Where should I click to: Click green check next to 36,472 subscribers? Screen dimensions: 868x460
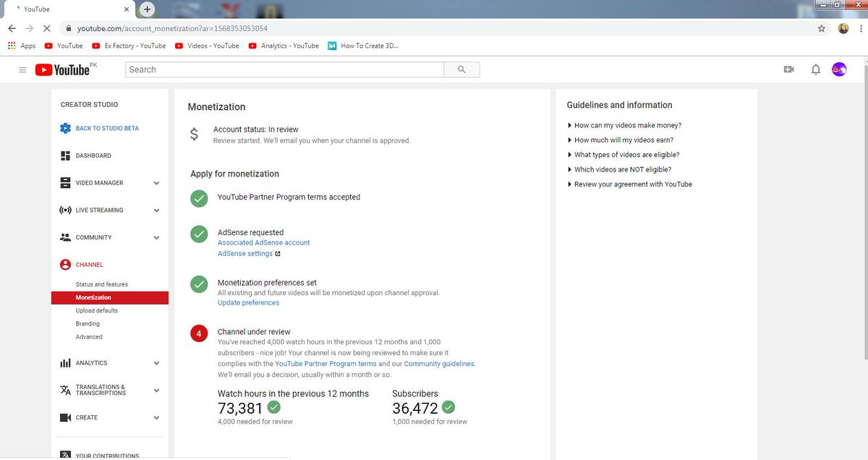pos(448,407)
